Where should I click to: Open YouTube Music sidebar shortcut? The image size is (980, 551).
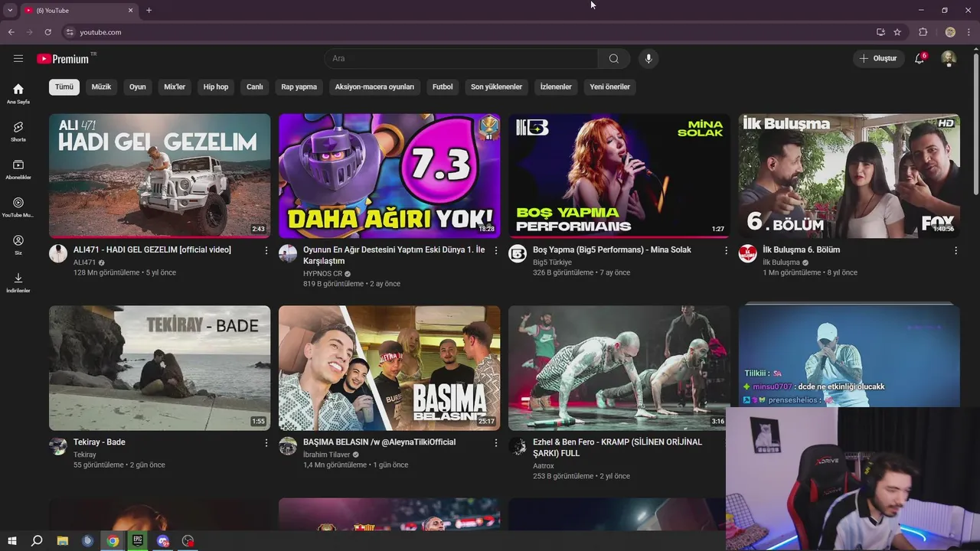pos(18,207)
